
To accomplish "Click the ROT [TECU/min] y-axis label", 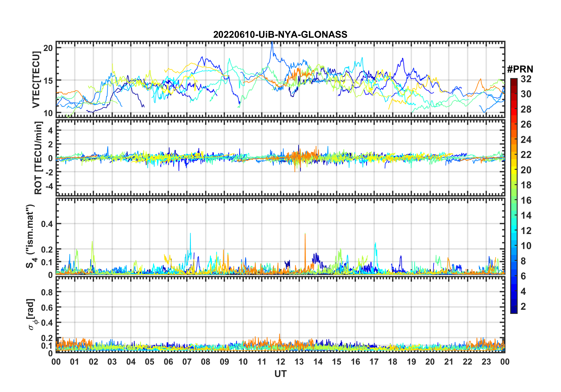I will coord(38,158).
